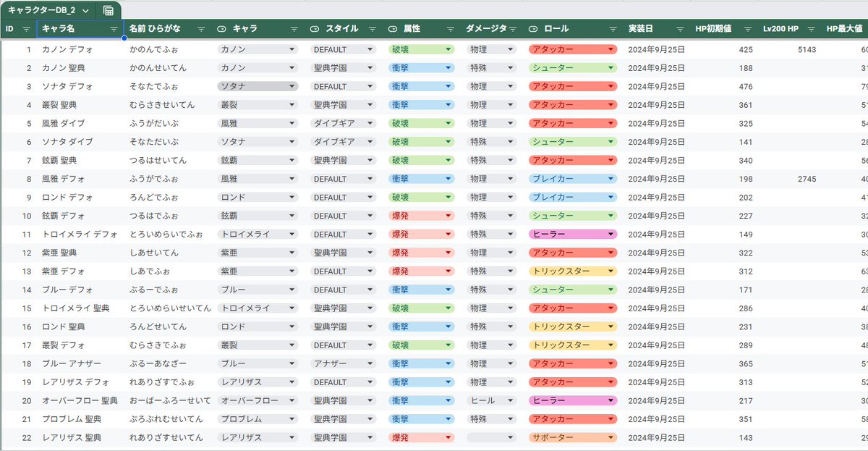The width and height of the screenshot is (868, 451).
Task: Click the filter icon on the ダメージタ column
Action: point(514,29)
